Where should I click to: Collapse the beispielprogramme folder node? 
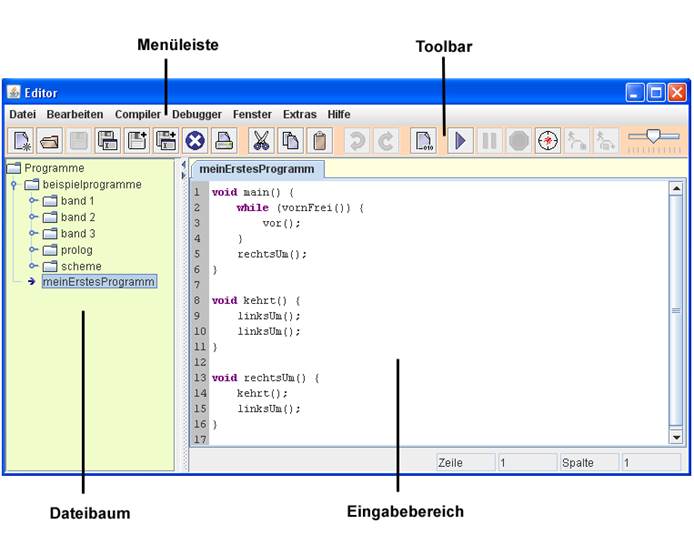pyautogui.click(x=13, y=185)
